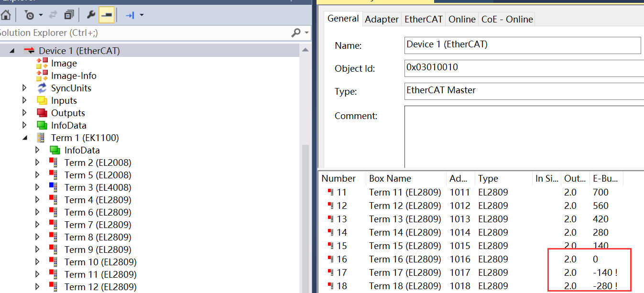644x293 pixels.
Task: Expand the Inputs node
Action: (25, 100)
